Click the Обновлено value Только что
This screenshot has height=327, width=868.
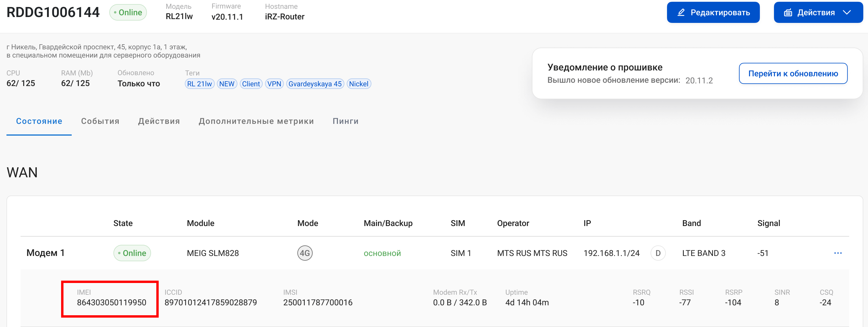138,84
